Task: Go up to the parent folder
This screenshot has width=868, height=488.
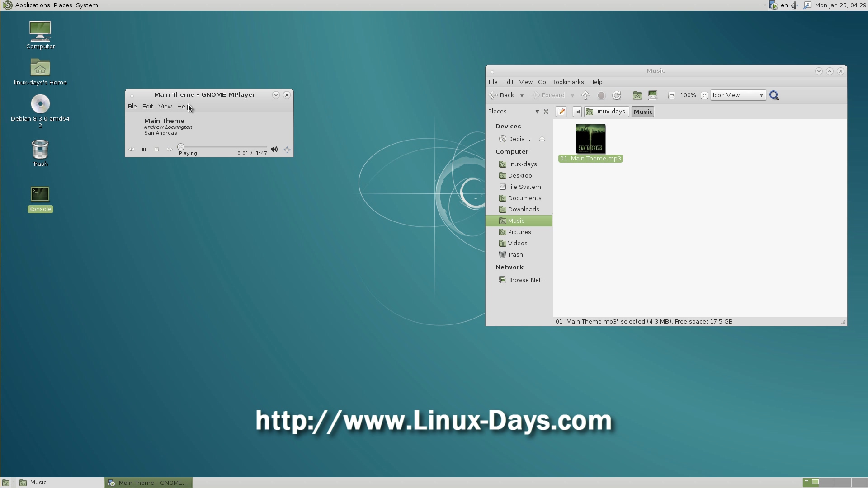Action: point(585,95)
